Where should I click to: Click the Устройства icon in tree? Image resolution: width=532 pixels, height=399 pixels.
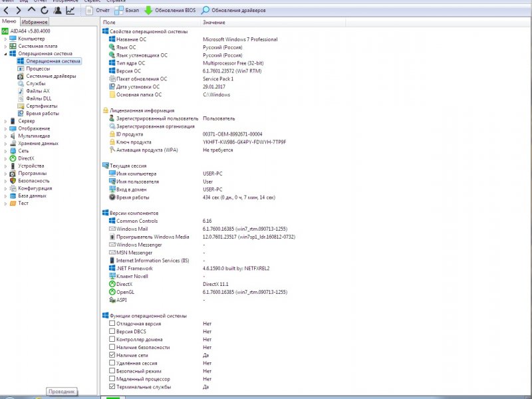pos(13,166)
